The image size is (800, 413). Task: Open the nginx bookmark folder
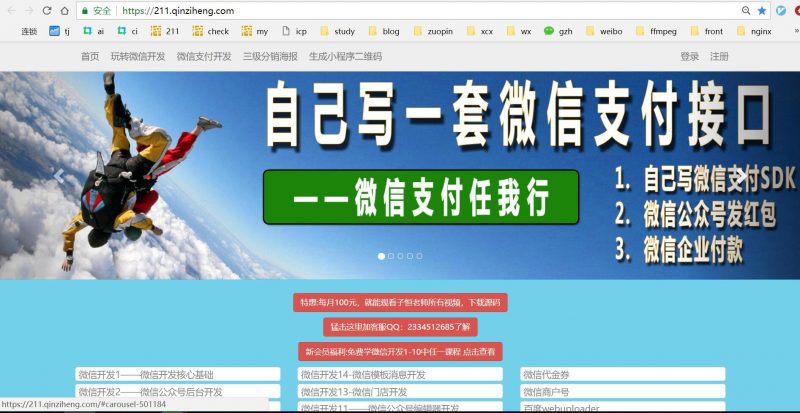pos(754,31)
